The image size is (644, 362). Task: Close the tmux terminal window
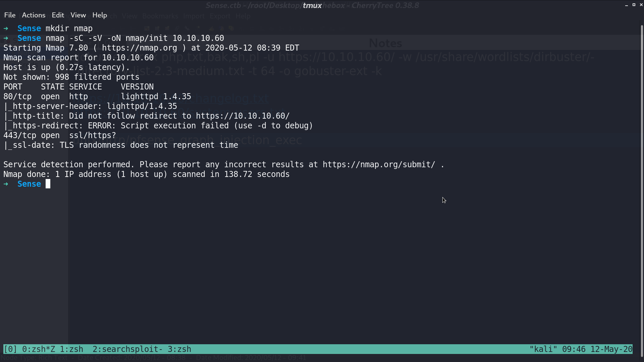click(x=641, y=5)
